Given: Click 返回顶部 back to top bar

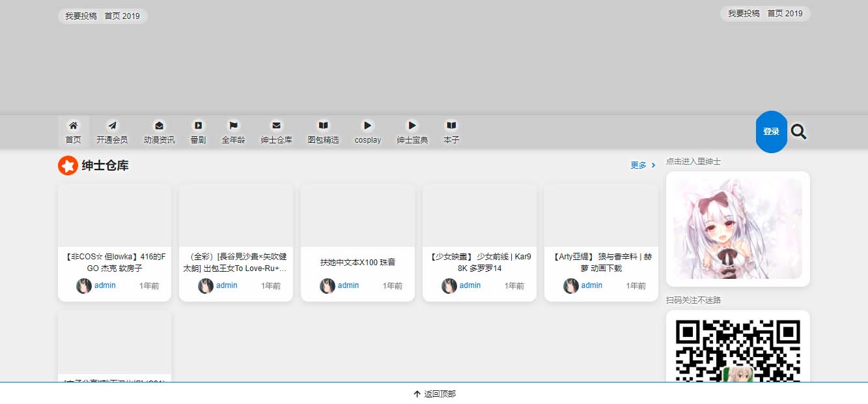Looking at the screenshot, I should tap(434, 394).
